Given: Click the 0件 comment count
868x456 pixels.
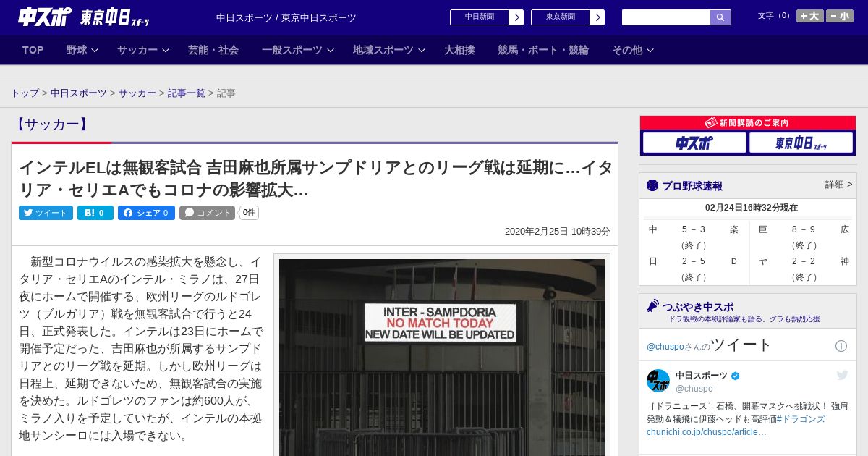Looking at the screenshot, I should pos(249,213).
